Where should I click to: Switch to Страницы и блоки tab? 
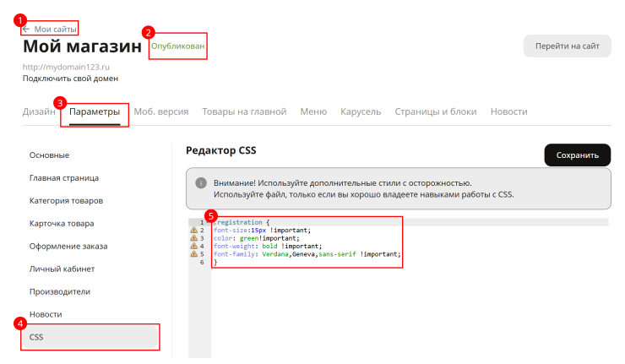436,111
